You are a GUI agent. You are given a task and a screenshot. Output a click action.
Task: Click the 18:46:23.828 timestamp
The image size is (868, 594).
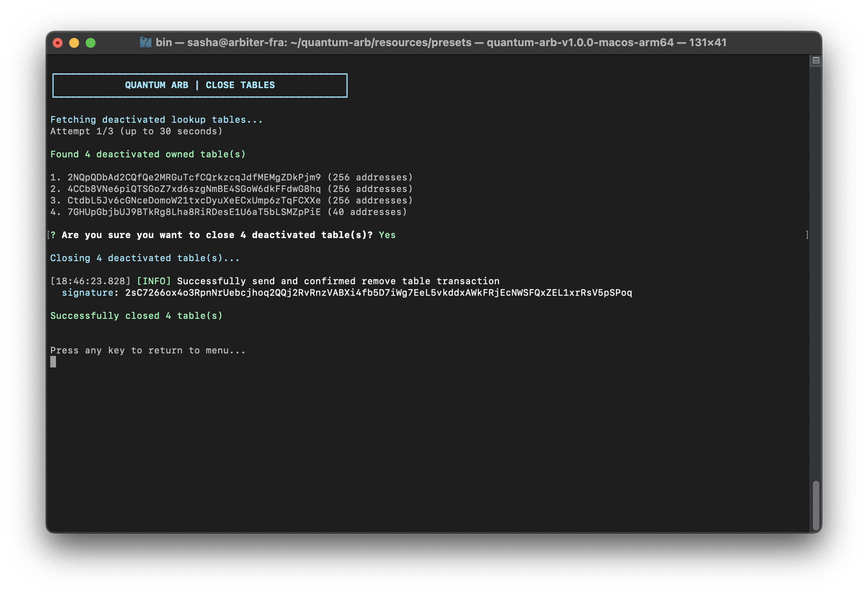91,281
